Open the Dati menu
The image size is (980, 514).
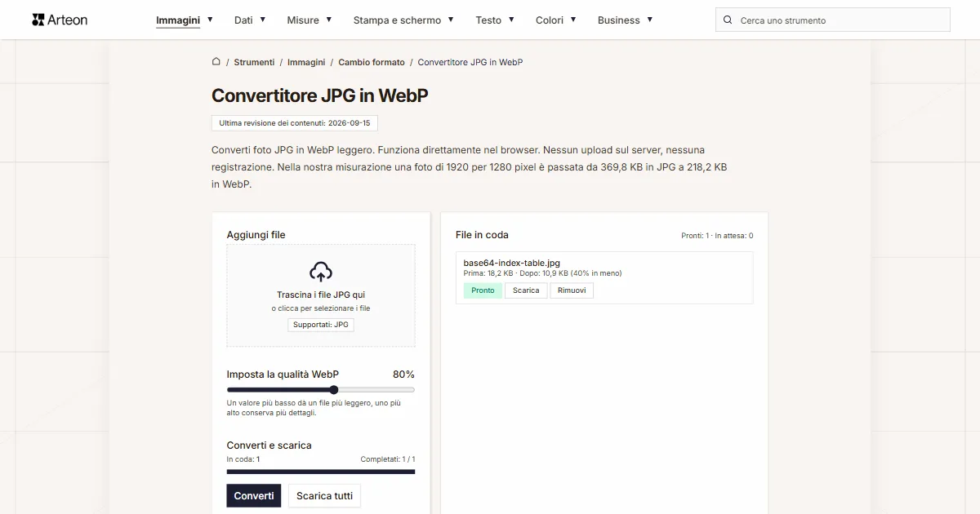click(243, 20)
